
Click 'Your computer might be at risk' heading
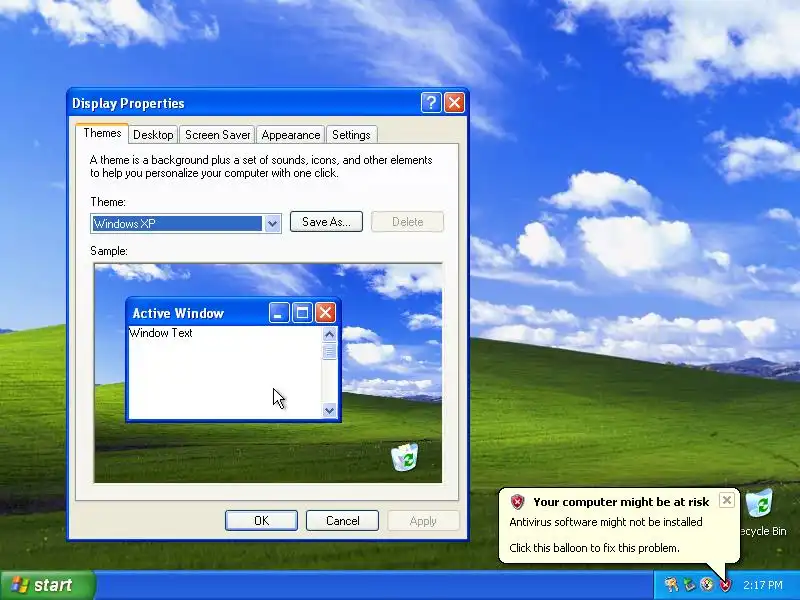[621, 502]
